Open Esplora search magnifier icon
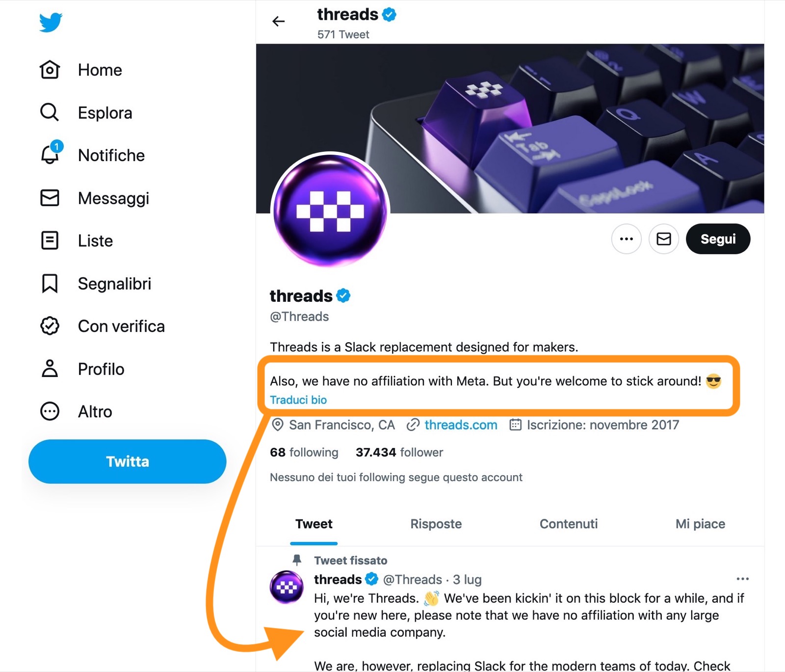Image resolution: width=785 pixels, height=672 pixels. click(x=50, y=112)
